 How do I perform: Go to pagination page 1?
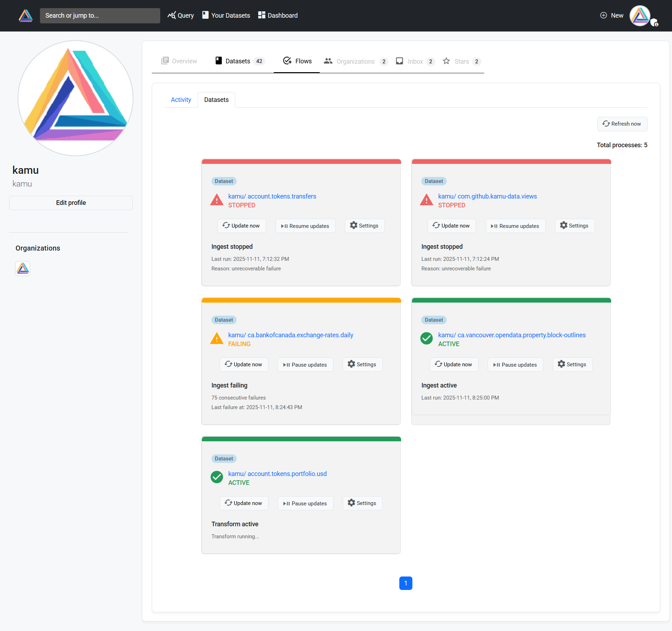pyautogui.click(x=406, y=583)
